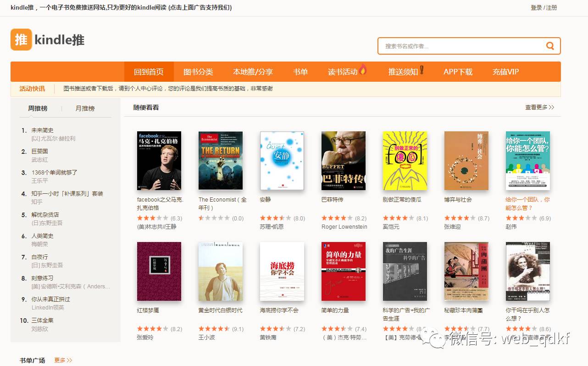The width and height of the screenshot is (588, 366).
Task: Switch to the 周推榜 tab
Action: pos(38,108)
